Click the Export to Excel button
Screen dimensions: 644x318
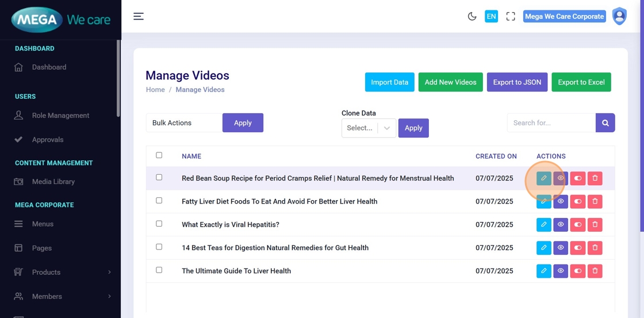[x=581, y=82]
